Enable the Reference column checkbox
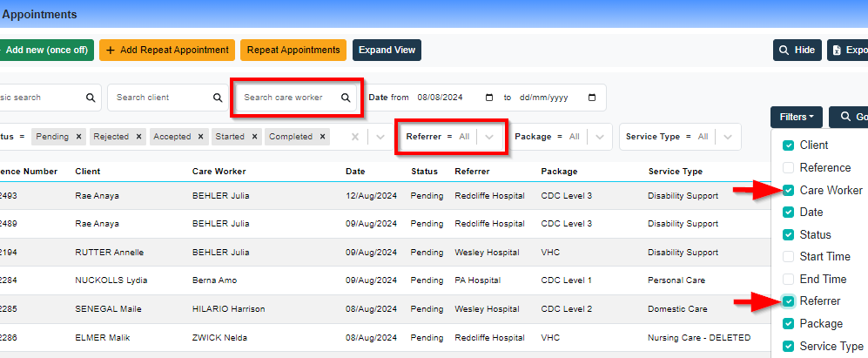Viewport: 868px width, 358px height. [788, 167]
